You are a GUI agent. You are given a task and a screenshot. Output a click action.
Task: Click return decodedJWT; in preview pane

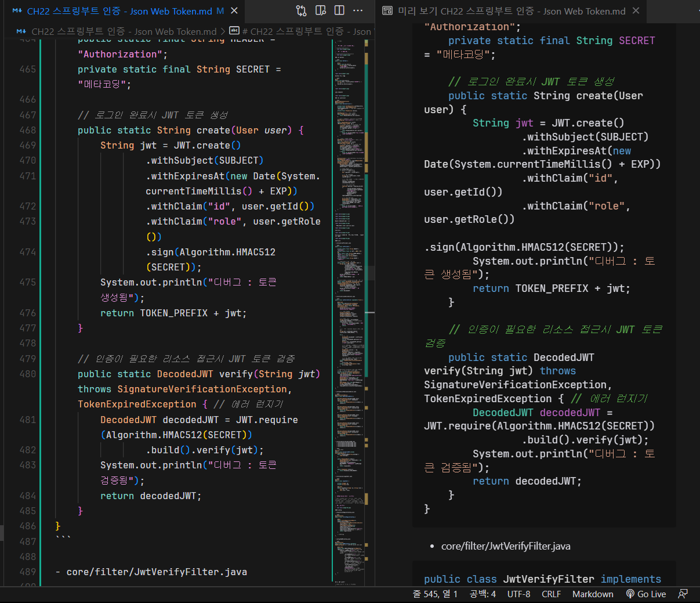point(527,481)
